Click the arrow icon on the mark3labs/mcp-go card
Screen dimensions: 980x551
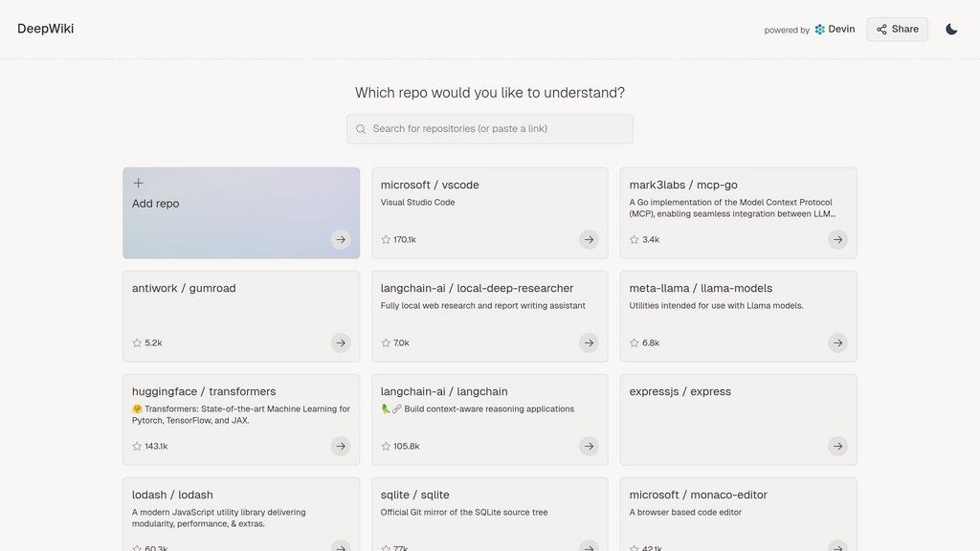pos(837,239)
